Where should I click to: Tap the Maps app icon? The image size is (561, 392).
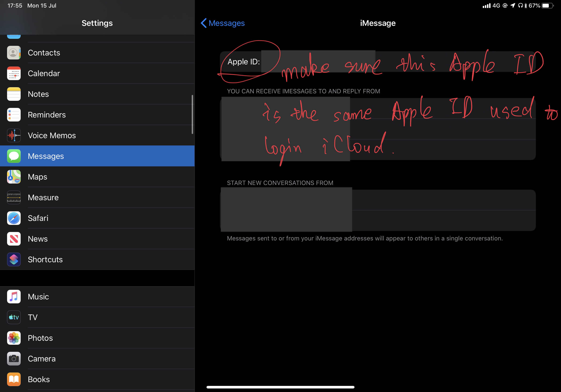coord(14,177)
